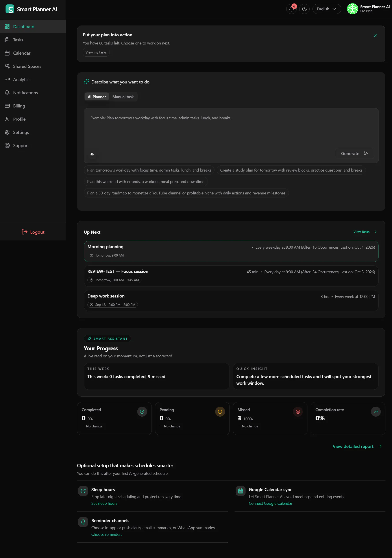
Task: Open Profile from the sidebar
Action: (x=33, y=119)
